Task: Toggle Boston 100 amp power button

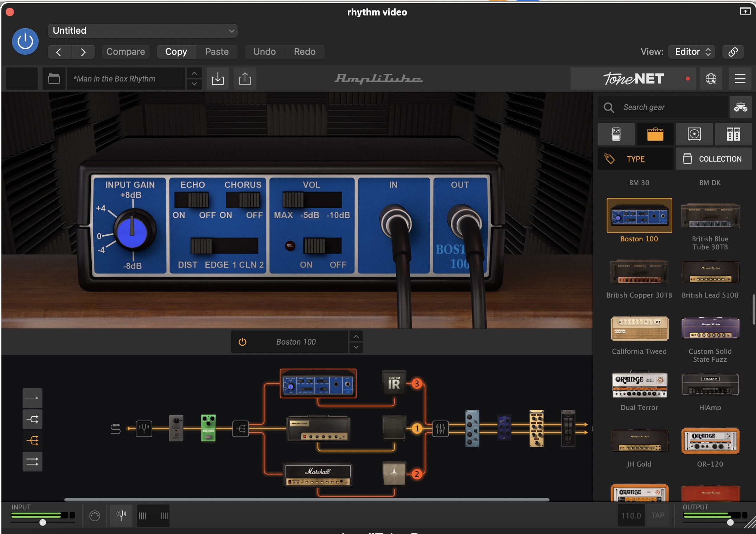Action: (x=242, y=342)
